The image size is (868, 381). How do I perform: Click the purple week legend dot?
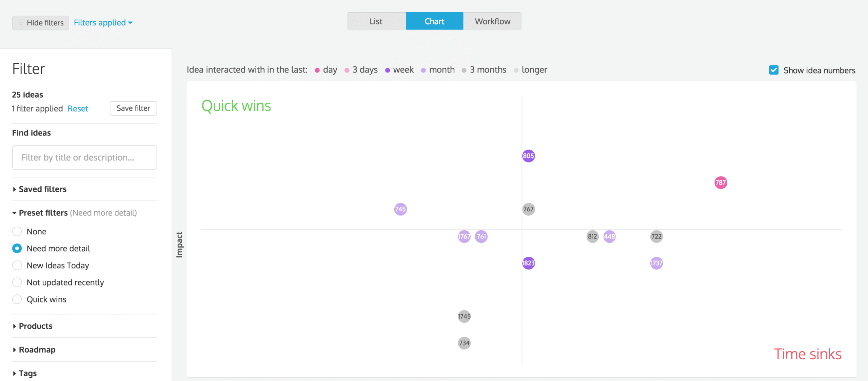388,70
